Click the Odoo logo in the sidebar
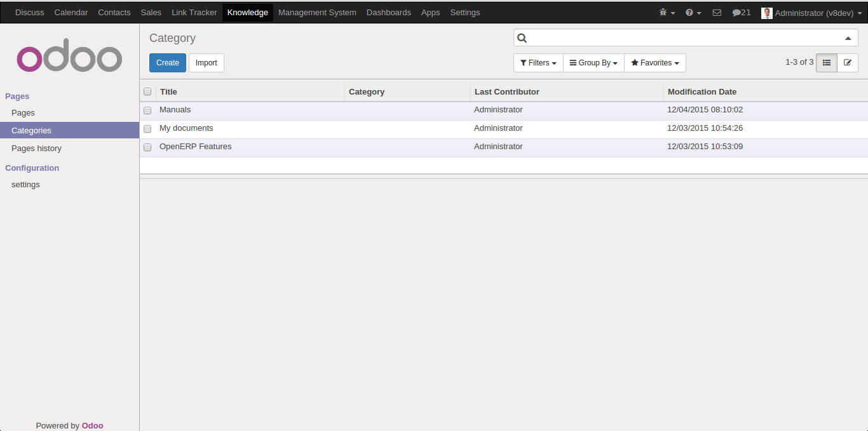The height and width of the screenshot is (431, 868). 69,56
